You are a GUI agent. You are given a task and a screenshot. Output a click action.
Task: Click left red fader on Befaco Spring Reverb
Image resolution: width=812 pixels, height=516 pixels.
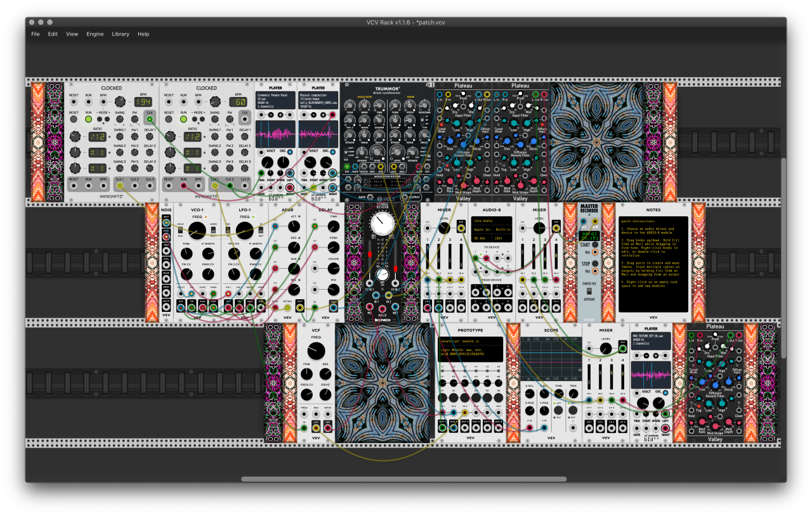tap(370, 254)
